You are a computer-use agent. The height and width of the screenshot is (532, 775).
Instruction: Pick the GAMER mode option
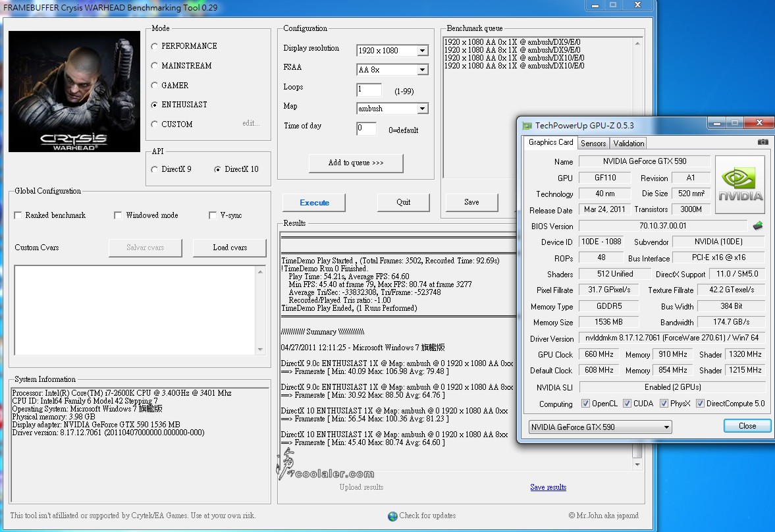pyautogui.click(x=155, y=86)
